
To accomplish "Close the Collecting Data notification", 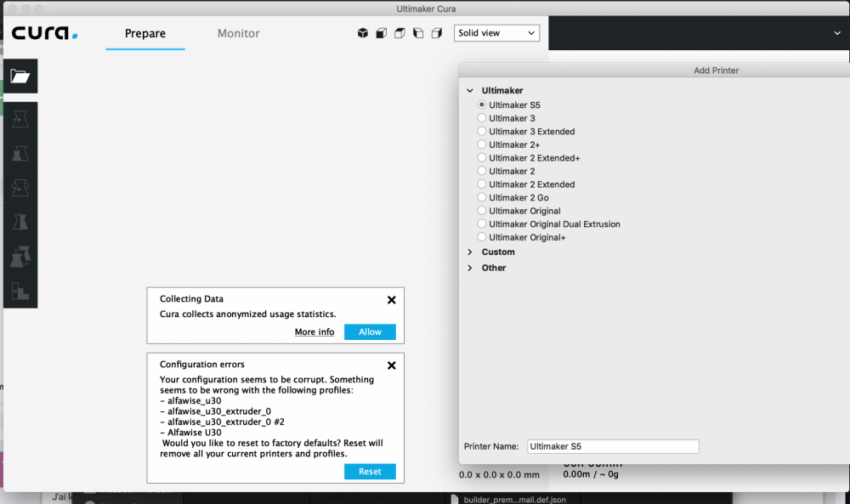I will tap(391, 300).
